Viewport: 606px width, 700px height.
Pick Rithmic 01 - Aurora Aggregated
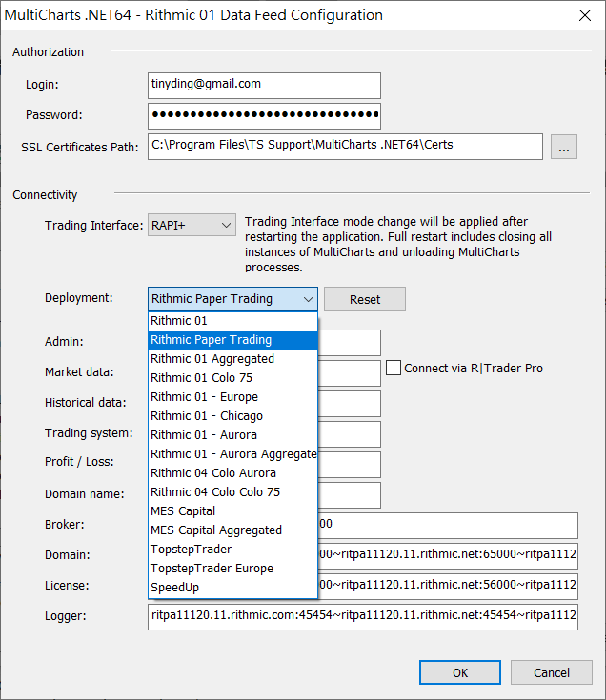232,454
